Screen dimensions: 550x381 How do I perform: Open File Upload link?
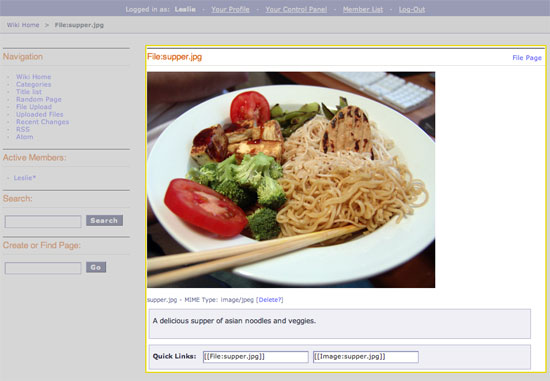[34, 107]
